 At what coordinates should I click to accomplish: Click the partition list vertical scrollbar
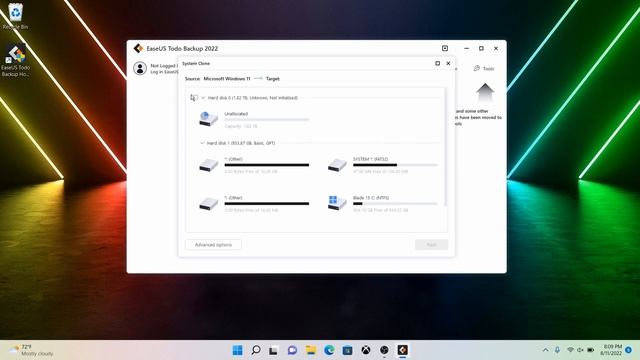445,147
